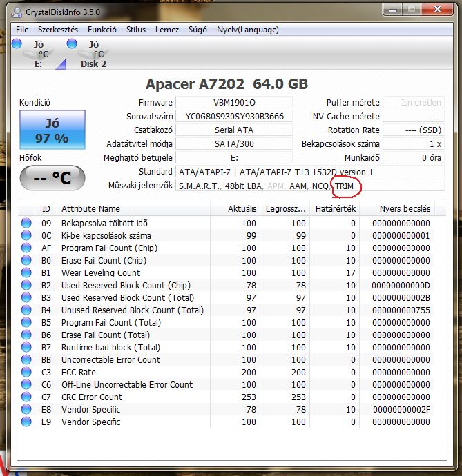Click the TRIM feature text
The width and height of the screenshot is (462, 476).
click(345, 186)
